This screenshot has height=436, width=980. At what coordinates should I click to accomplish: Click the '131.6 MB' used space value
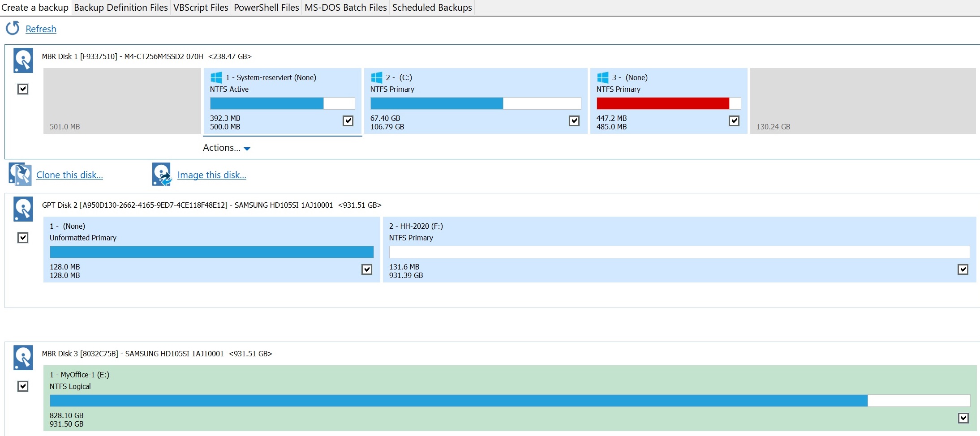click(404, 267)
